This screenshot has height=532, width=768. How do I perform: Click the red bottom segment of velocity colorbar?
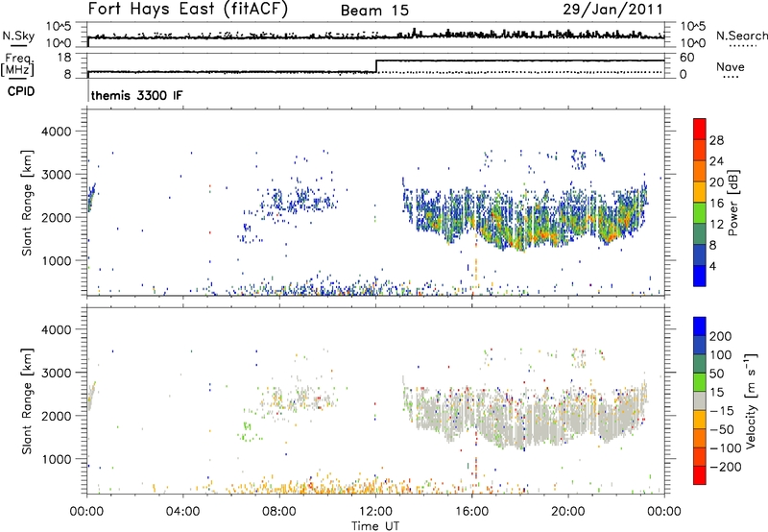pos(700,475)
